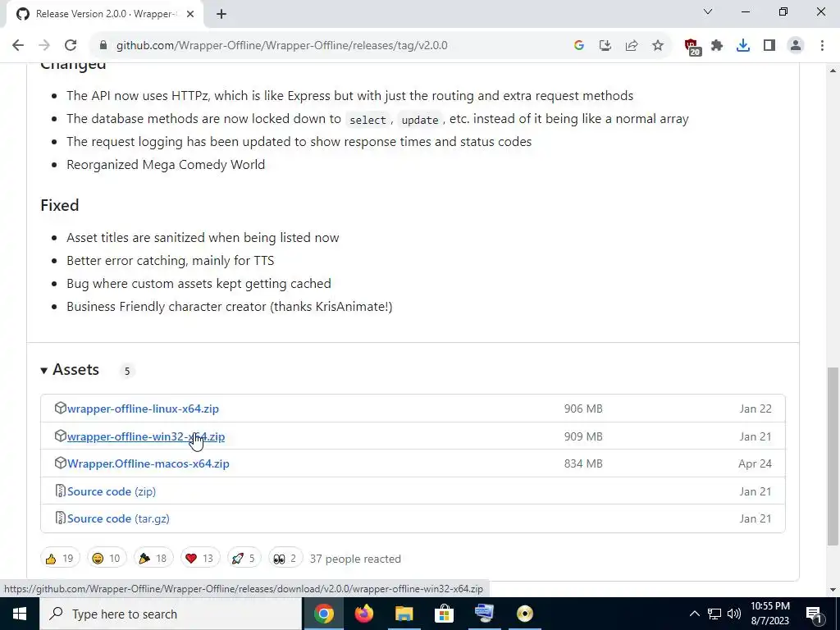Viewport: 840px width, 630px height.
Task: Select the Release Version 2.0.0 tab
Action: (105, 15)
